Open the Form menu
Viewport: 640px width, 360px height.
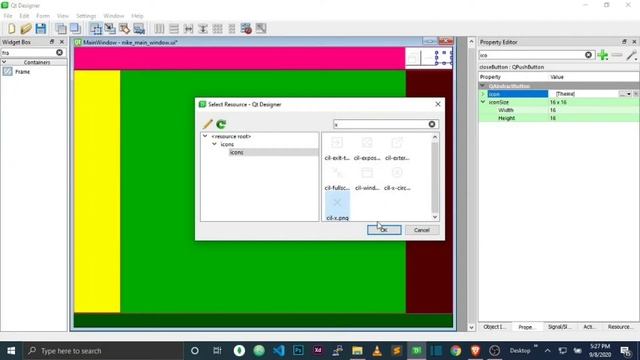tap(43, 16)
